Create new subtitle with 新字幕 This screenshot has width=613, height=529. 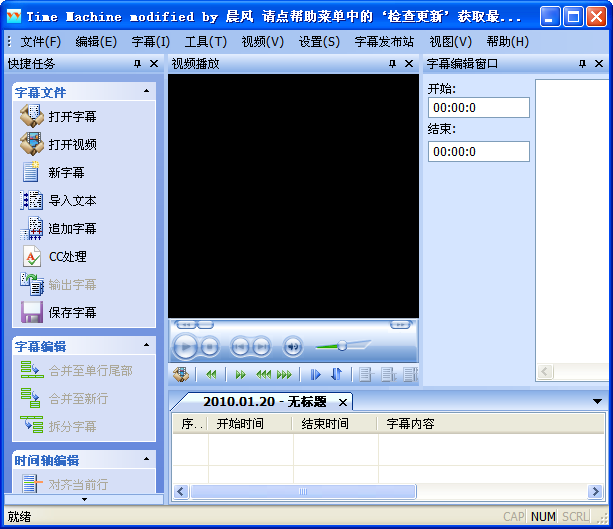53,172
